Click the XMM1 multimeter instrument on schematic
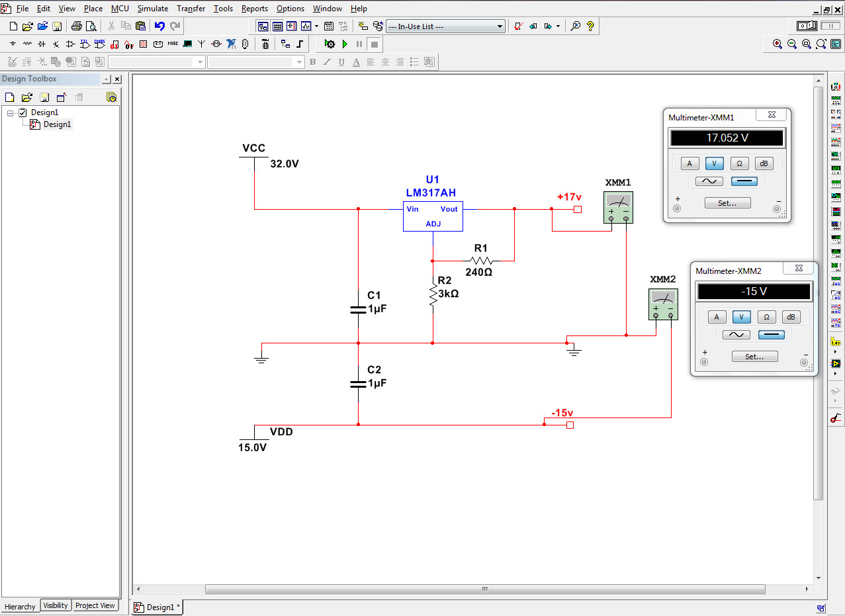 [619, 207]
